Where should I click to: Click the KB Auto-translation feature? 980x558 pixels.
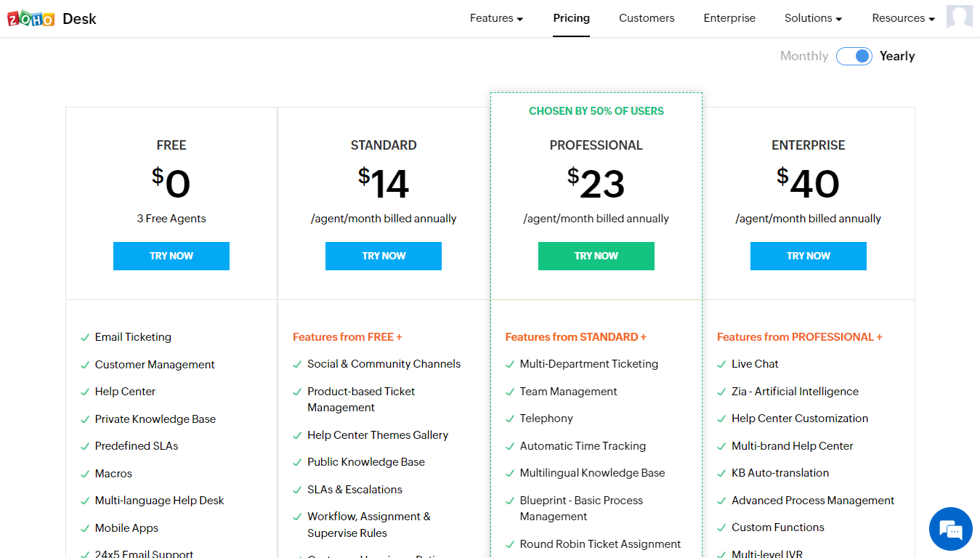780,473
